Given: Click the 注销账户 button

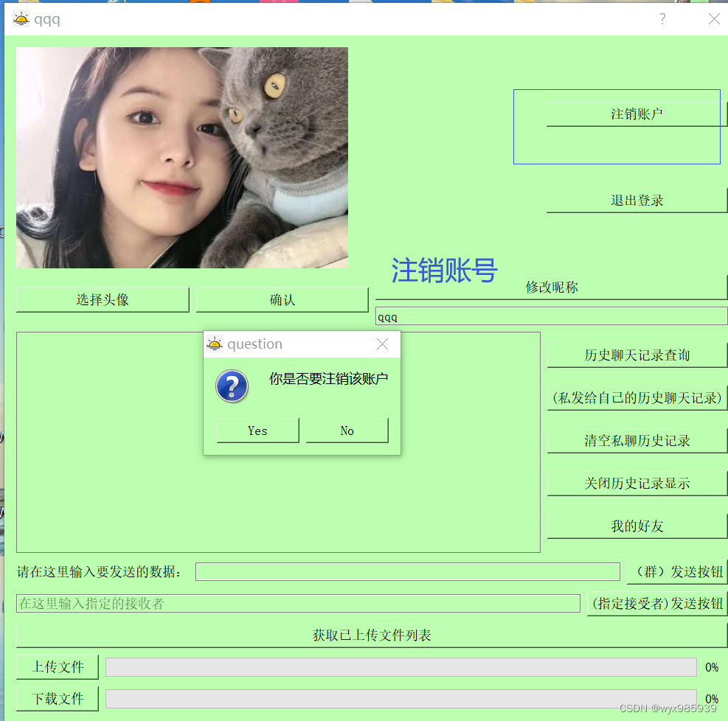Looking at the screenshot, I should [x=637, y=114].
